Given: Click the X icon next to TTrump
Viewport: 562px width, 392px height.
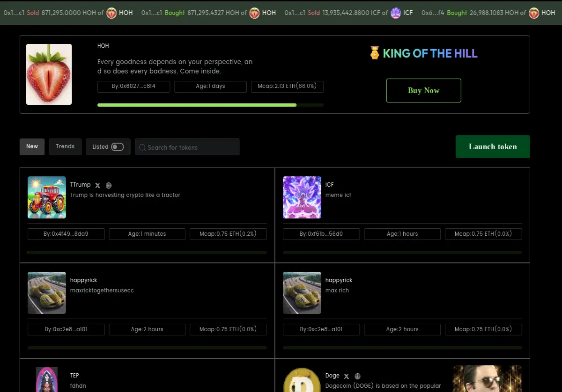Looking at the screenshot, I should point(98,185).
